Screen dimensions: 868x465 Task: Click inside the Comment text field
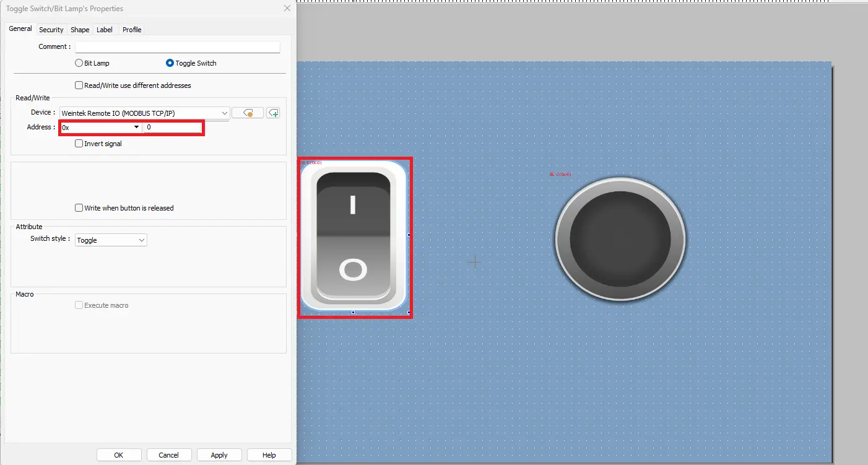177,46
